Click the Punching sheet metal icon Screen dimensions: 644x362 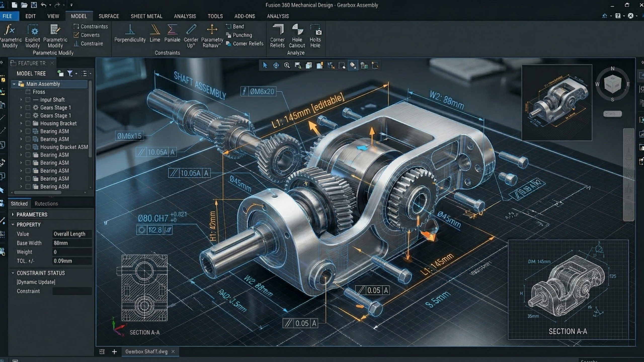(x=228, y=35)
